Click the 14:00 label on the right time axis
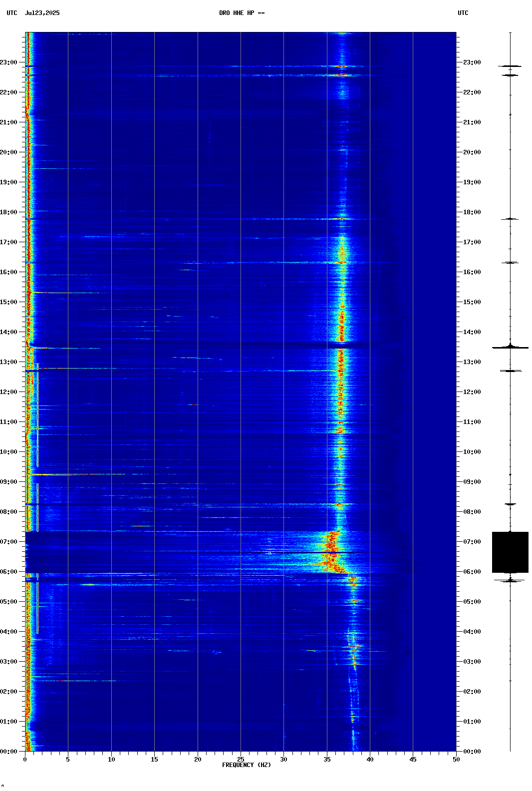This screenshot has width=532, height=791. click(x=472, y=332)
